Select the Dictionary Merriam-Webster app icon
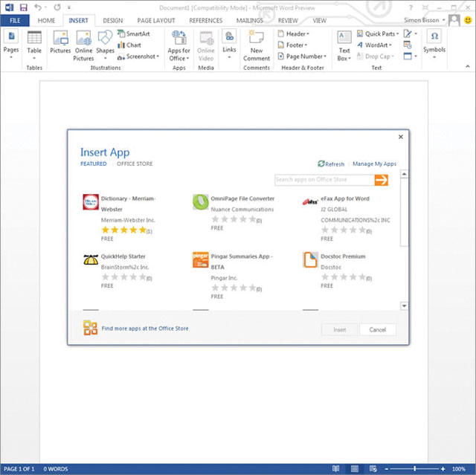Screen dimensions: 476x475 tap(91, 201)
